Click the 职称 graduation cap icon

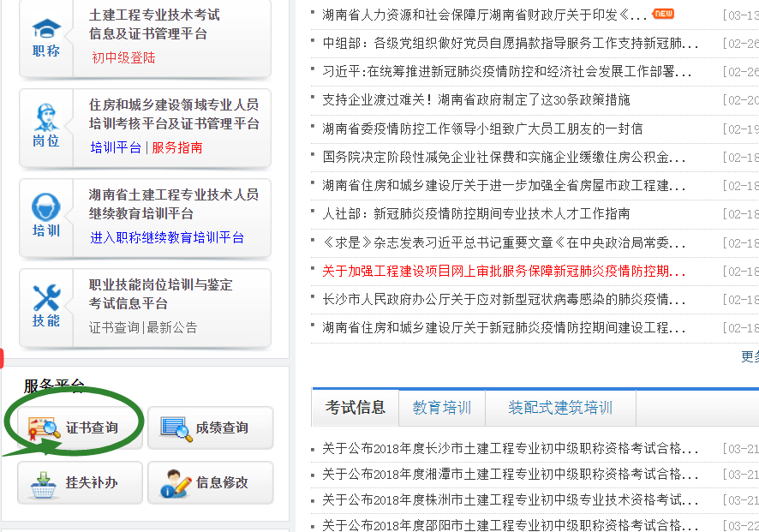(46, 28)
